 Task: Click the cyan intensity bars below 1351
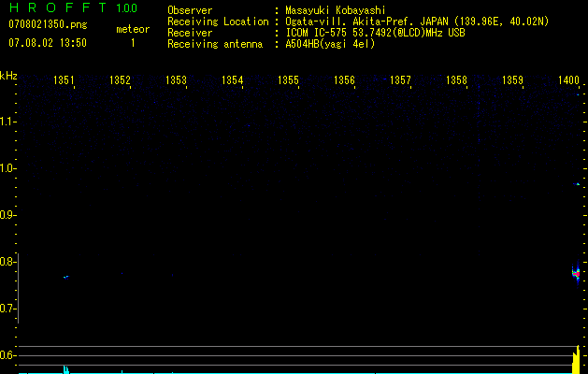[x=66, y=369]
